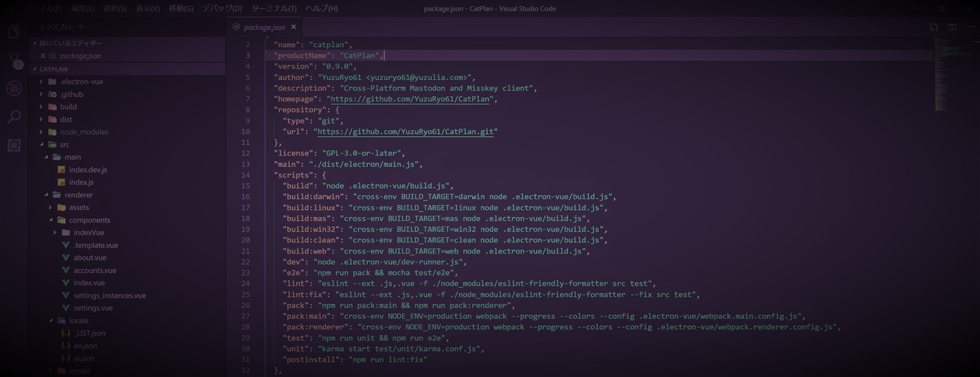The width and height of the screenshot is (980, 377).
Task: Click the "postinstall" script key
Action: point(311,359)
